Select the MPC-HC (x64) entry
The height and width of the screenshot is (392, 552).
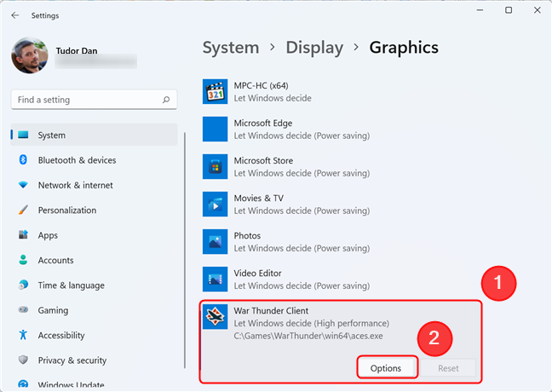click(340, 91)
